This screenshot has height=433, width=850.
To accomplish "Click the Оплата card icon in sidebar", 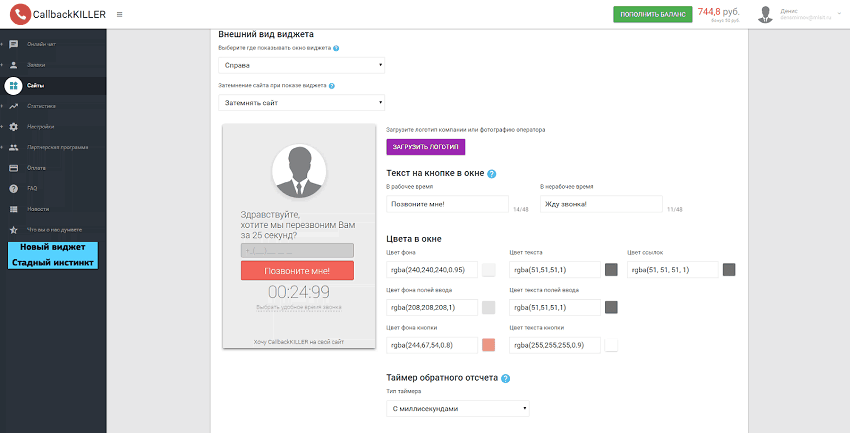I will (x=14, y=168).
